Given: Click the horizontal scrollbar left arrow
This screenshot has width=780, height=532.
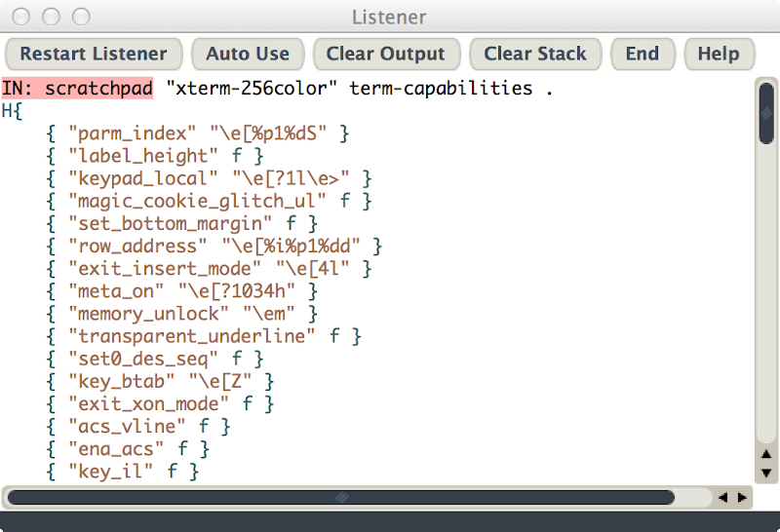Looking at the screenshot, I should [x=722, y=497].
